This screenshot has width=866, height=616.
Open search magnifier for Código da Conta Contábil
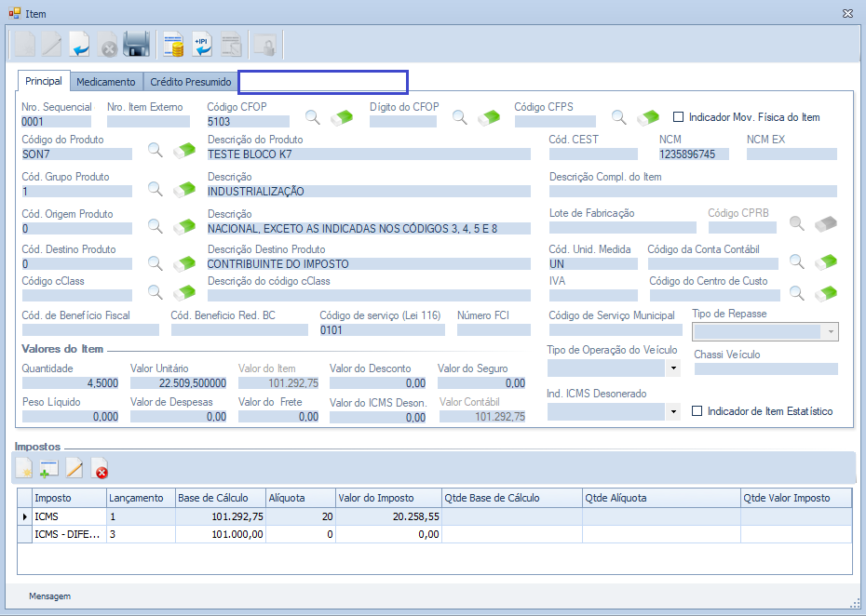coord(797,261)
